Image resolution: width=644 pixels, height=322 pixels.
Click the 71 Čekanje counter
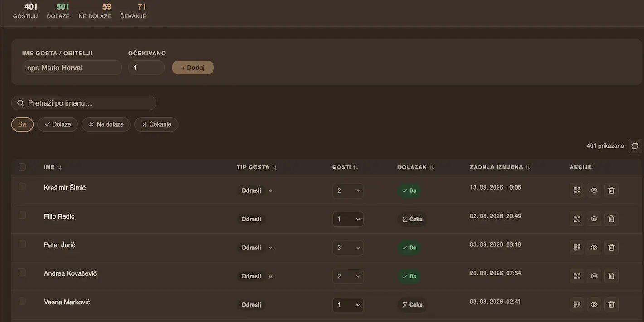(133, 11)
